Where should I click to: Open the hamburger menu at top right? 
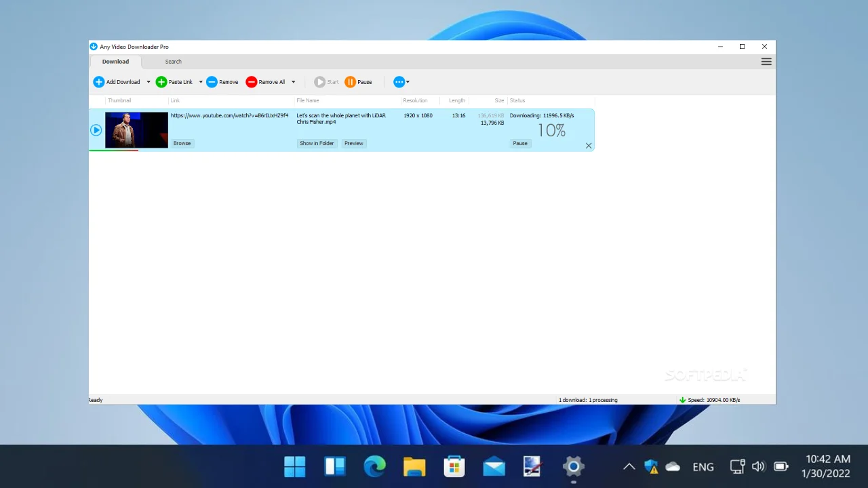766,62
